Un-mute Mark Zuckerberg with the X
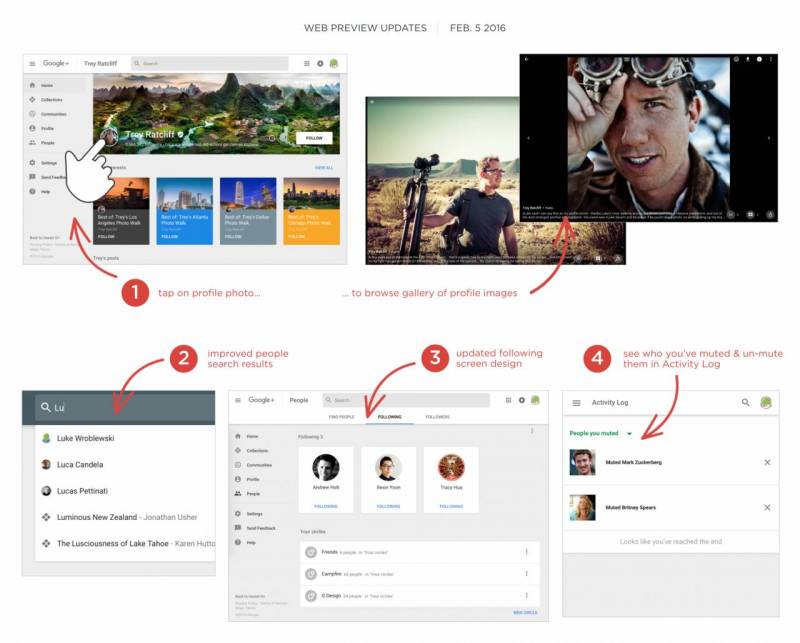Image resolution: width=800 pixels, height=643 pixels. coord(767,462)
